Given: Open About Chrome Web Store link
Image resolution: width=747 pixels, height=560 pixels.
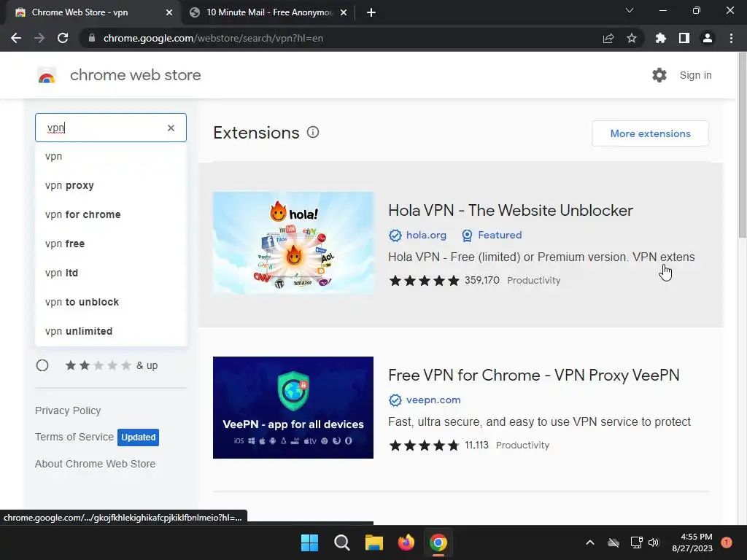Looking at the screenshot, I should coord(95,464).
